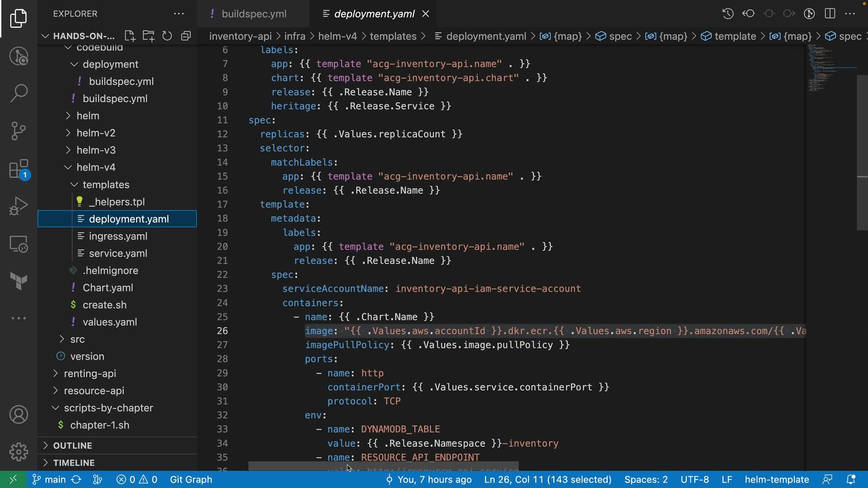Image resolution: width=868 pixels, height=488 pixels.
Task: Switch to the buildspec.yml tab
Action: 253,14
